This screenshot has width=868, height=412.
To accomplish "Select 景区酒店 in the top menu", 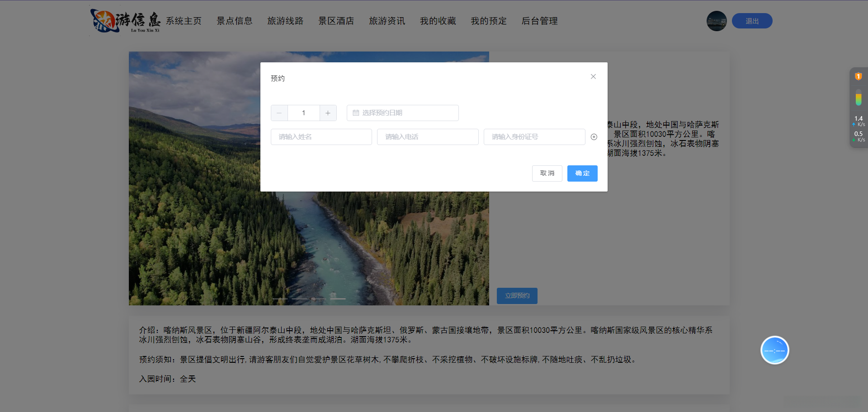I will click(336, 21).
